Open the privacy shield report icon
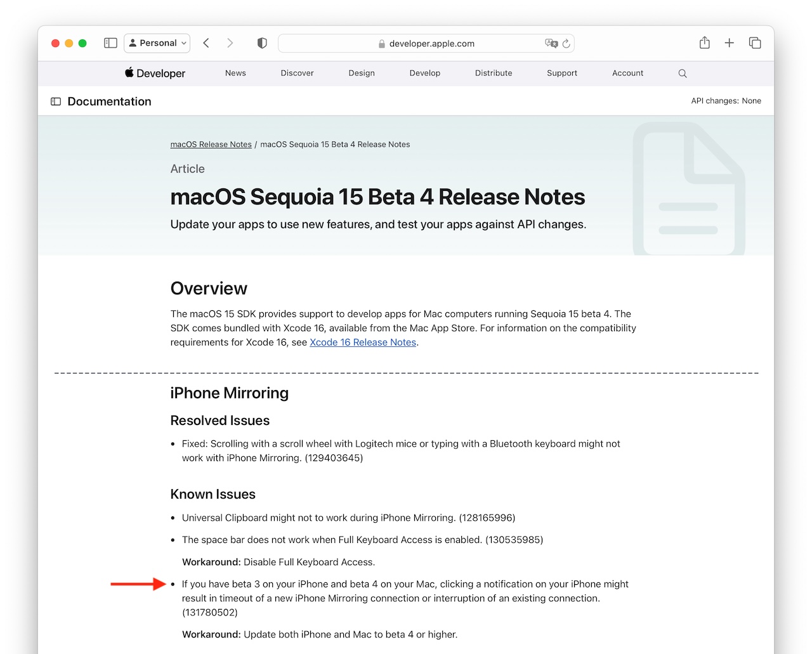The height and width of the screenshot is (654, 812). click(x=262, y=43)
